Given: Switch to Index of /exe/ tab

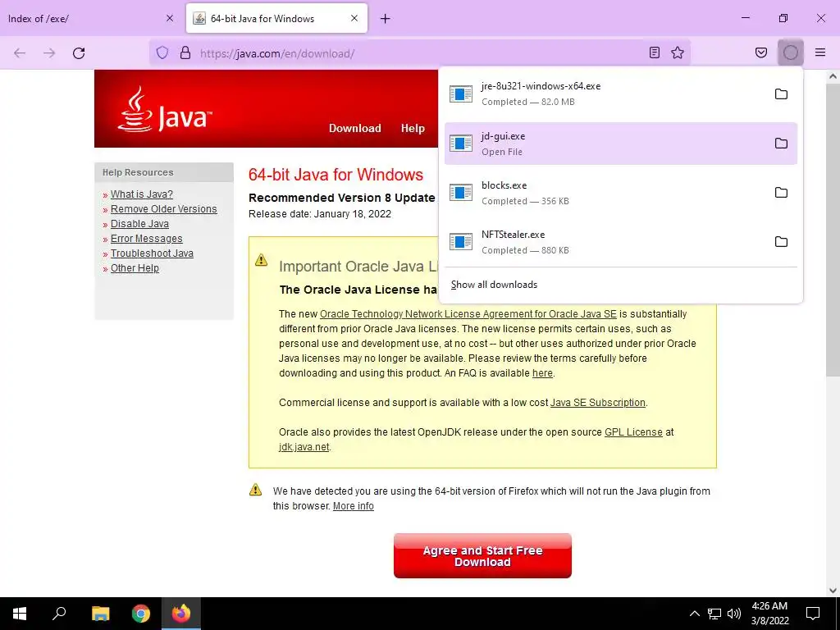Looking at the screenshot, I should 91,18.
